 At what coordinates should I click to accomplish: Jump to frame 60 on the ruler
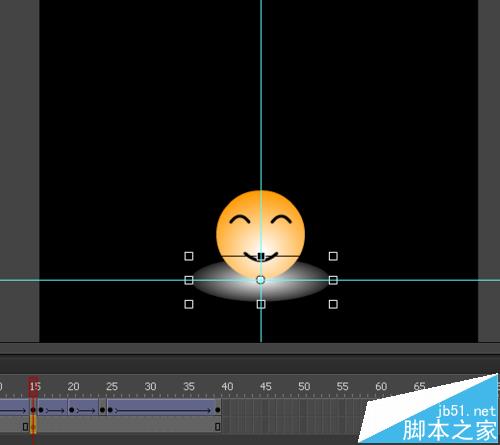coord(381,386)
